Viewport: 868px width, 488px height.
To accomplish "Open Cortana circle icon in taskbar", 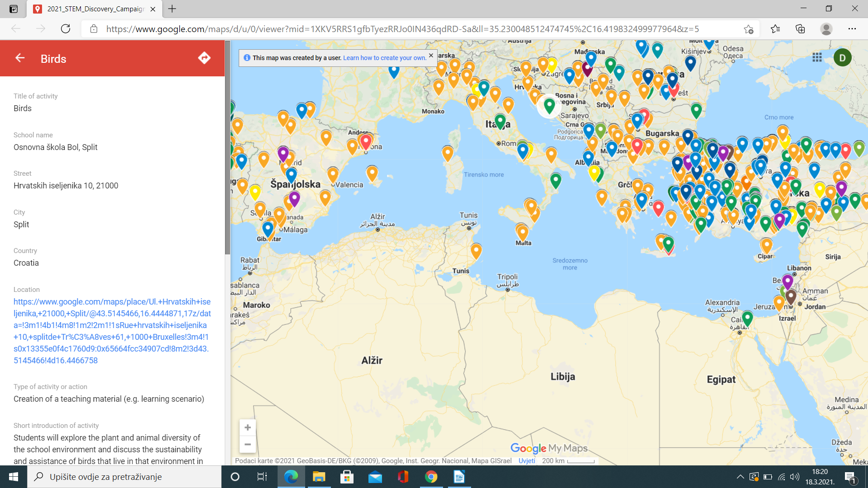I will [235, 477].
